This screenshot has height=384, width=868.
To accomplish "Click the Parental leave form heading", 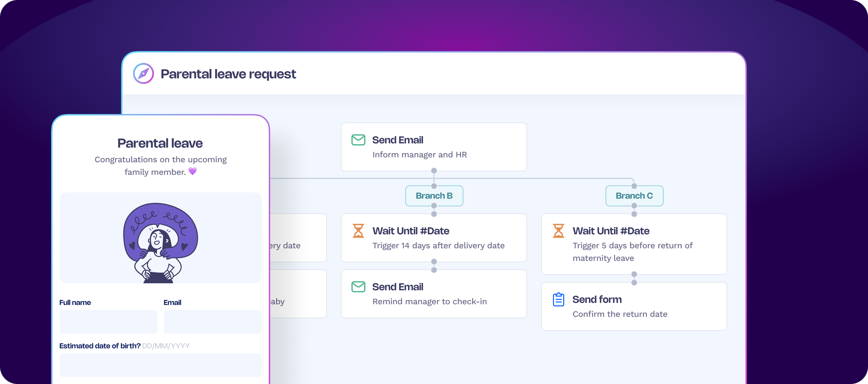I will tap(160, 143).
